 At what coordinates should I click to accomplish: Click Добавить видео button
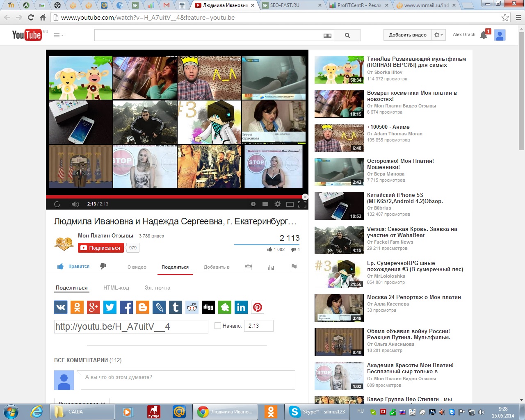pyautogui.click(x=408, y=35)
